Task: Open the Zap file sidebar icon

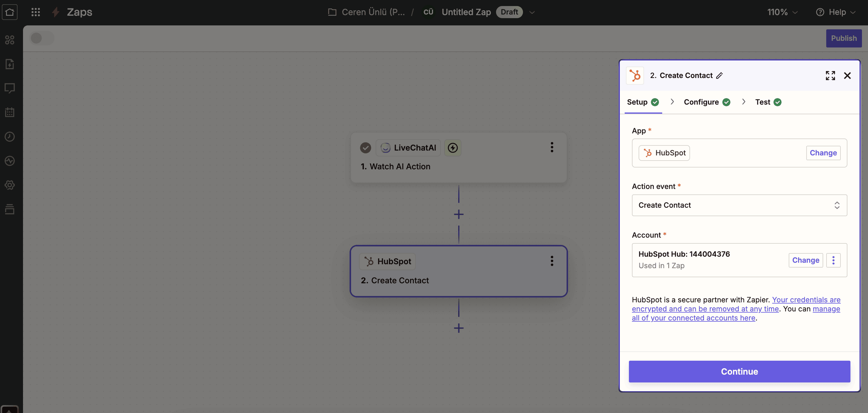Action: tap(10, 64)
